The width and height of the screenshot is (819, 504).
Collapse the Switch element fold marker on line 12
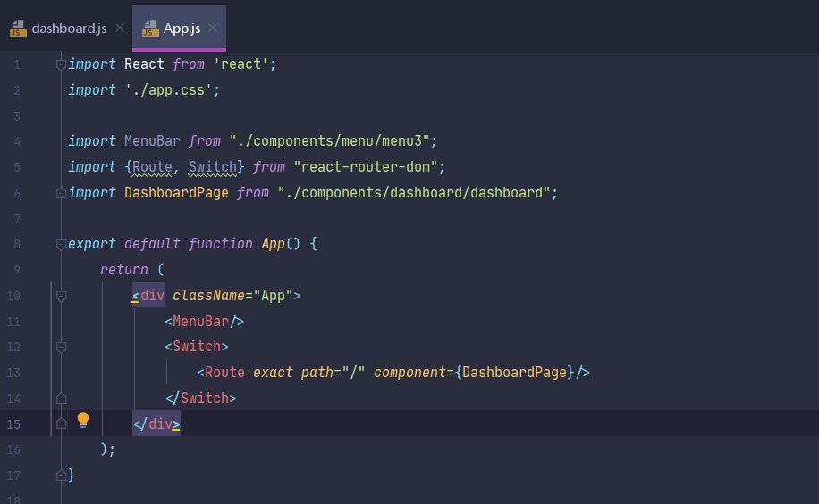click(x=61, y=348)
